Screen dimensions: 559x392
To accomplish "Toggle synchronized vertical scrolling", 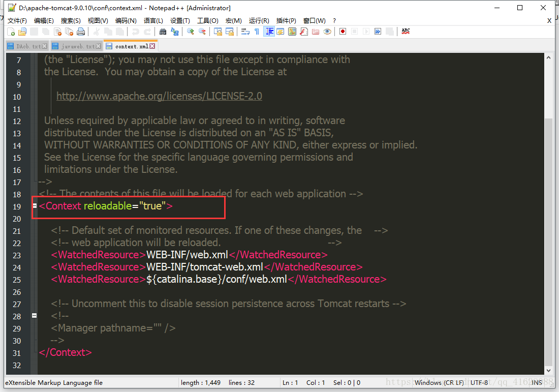I will point(218,32).
